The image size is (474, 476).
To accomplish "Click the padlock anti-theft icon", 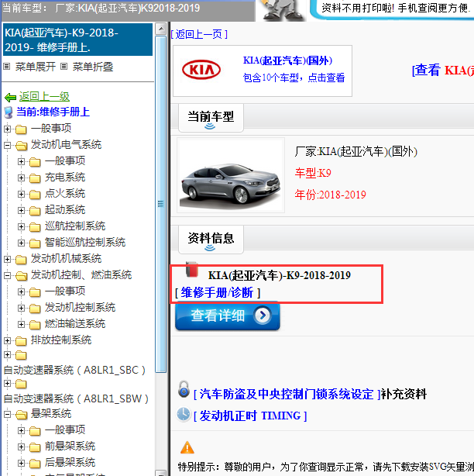I will click(x=184, y=389).
